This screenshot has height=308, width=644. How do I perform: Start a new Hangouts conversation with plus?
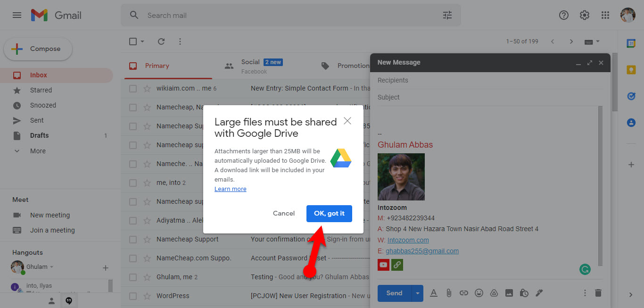tap(106, 268)
